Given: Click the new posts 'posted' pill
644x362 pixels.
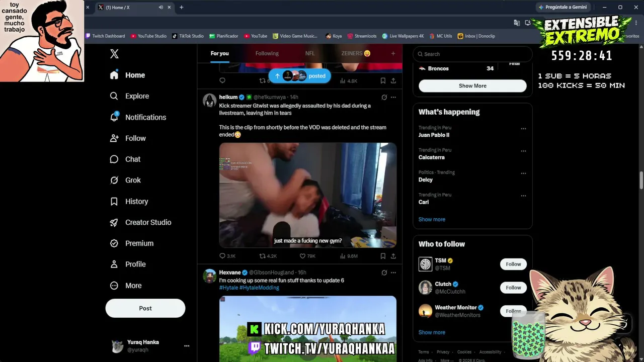Looking at the screenshot, I should [300, 76].
